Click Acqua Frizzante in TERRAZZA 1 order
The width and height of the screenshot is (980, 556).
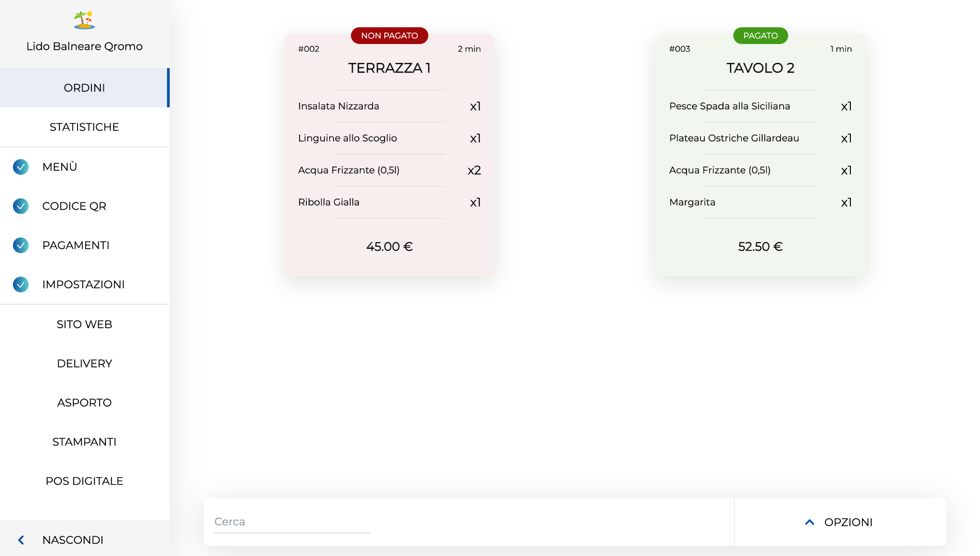click(x=348, y=170)
